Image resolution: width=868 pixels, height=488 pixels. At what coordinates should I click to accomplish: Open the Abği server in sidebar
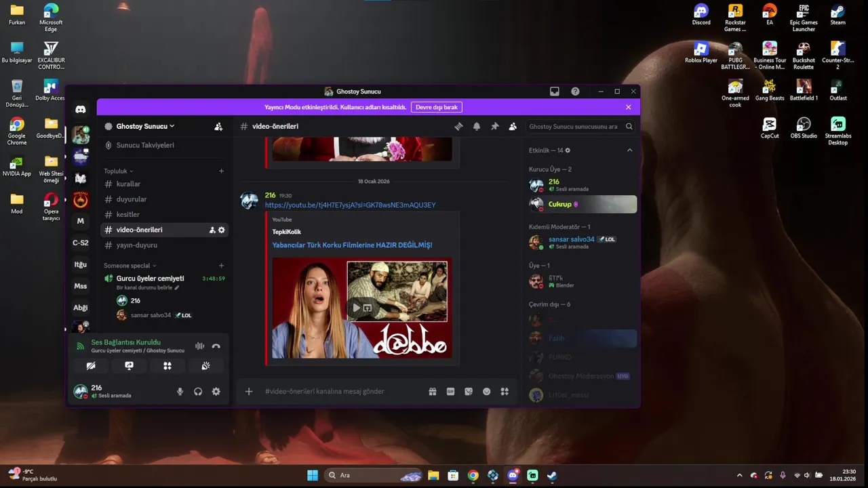(81, 308)
